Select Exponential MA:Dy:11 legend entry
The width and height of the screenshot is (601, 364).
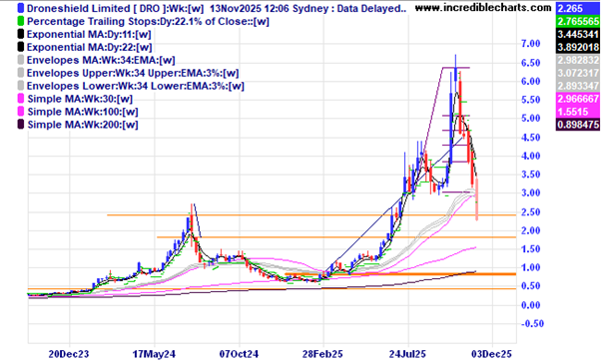tap(89, 35)
